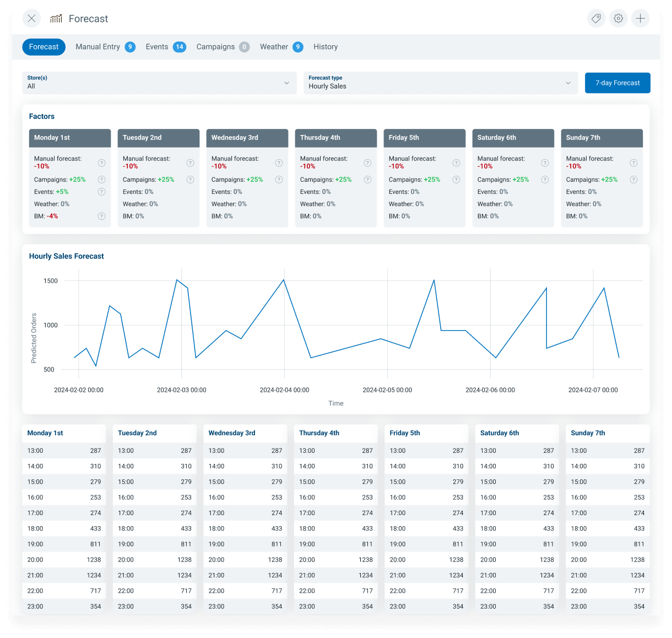This screenshot has height=638, width=672.
Task: Show help for Monday 1st BM factor
Action: coord(101,216)
